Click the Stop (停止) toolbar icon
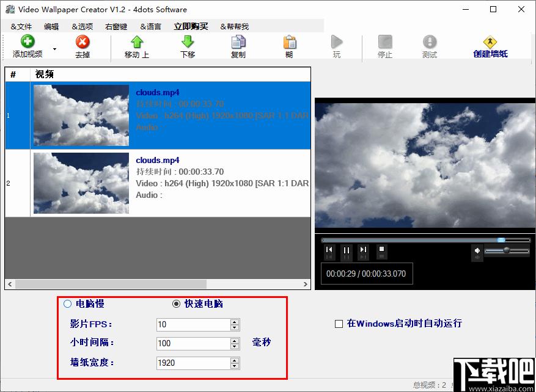This screenshot has height=392, width=536. pyautogui.click(x=385, y=42)
